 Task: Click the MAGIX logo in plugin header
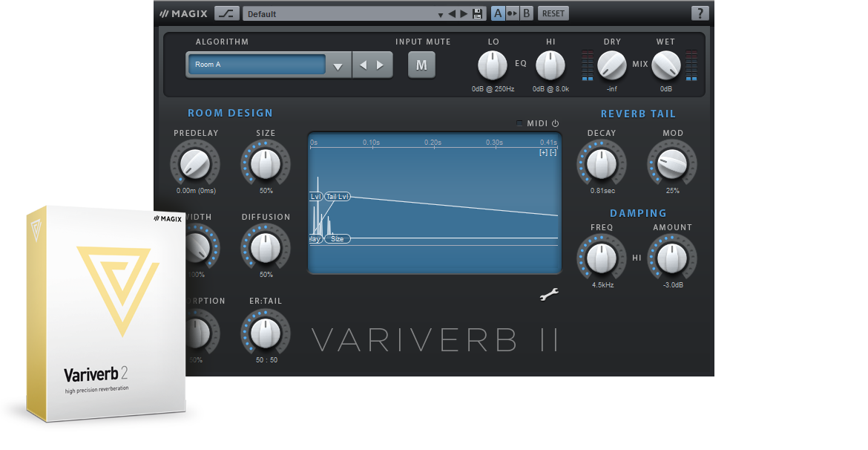click(184, 14)
